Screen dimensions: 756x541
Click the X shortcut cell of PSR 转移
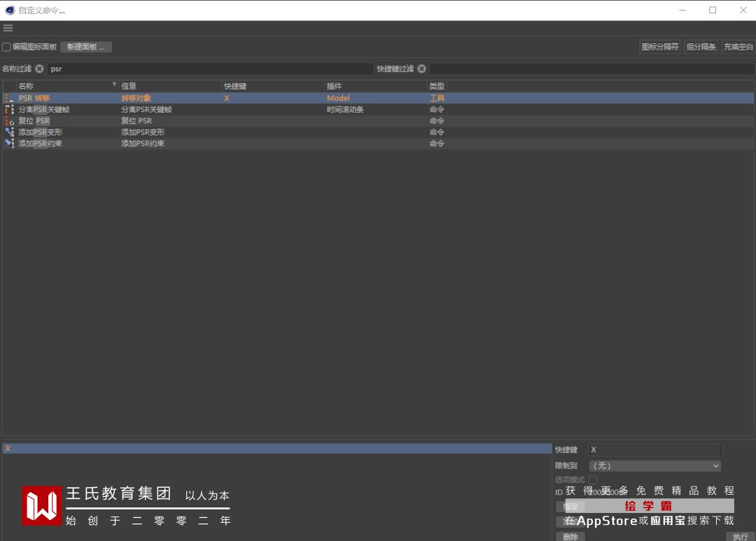coord(227,98)
